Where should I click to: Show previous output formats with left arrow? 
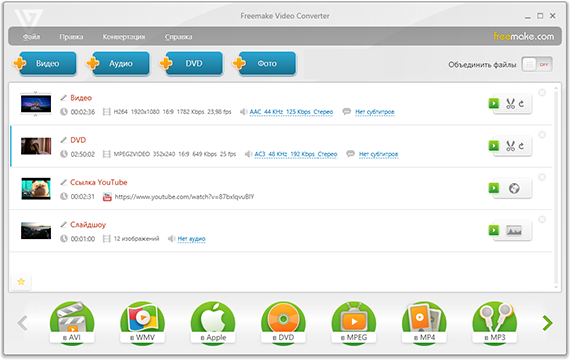(23, 323)
